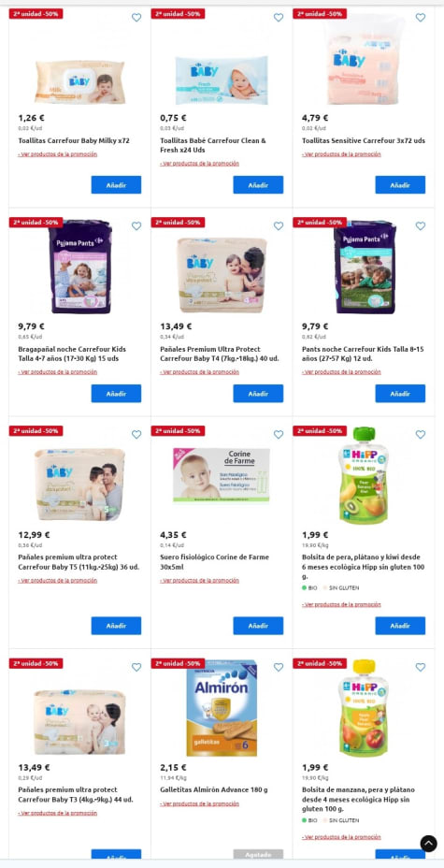This screenshot has height=868, width=444.
Task: Save Bragapañal noche Carrefour Kids to favorites
Action: tap(136, 225)
